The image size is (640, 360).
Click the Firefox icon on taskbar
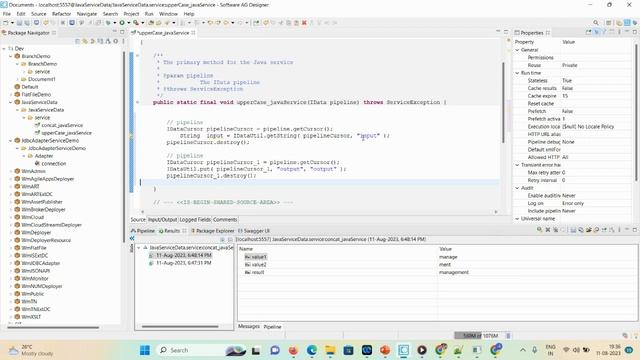tap(293, 350)
